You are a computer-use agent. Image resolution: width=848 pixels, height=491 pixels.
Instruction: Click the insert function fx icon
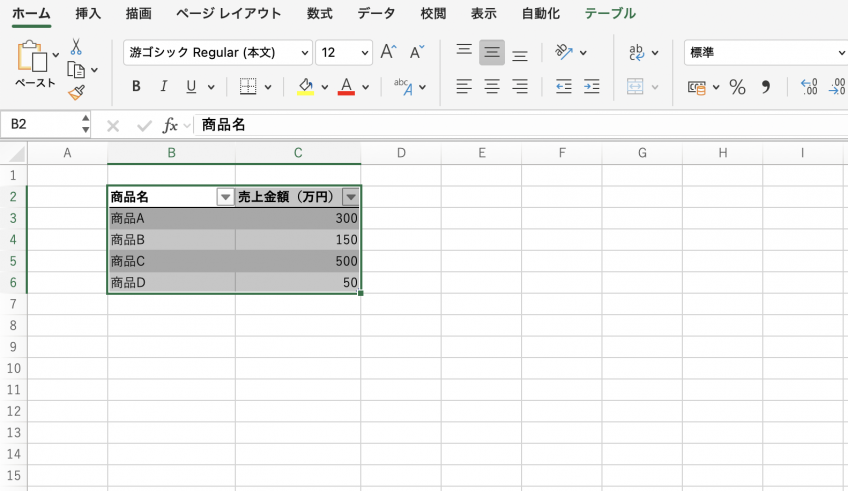171,125
